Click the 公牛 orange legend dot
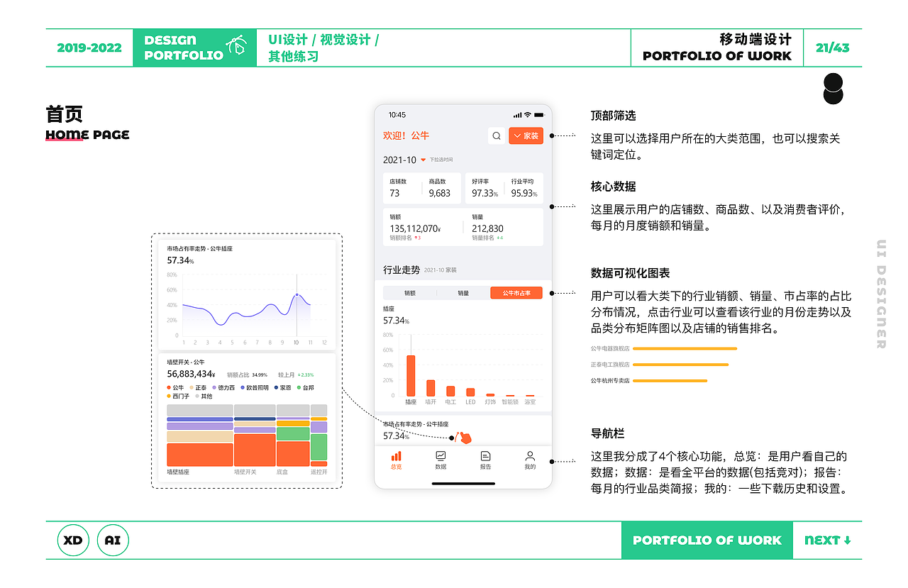Screen dimensions: 908x588 169,388
